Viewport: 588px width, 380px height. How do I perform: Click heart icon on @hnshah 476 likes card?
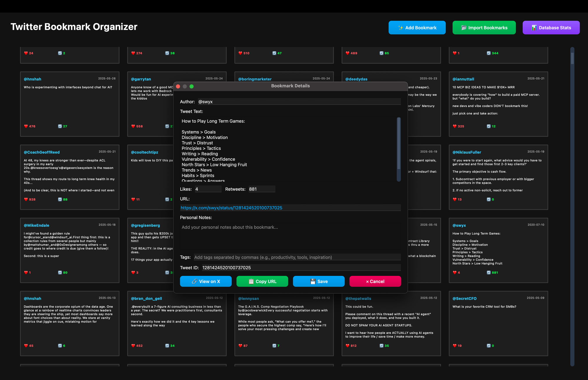(26, 126)
